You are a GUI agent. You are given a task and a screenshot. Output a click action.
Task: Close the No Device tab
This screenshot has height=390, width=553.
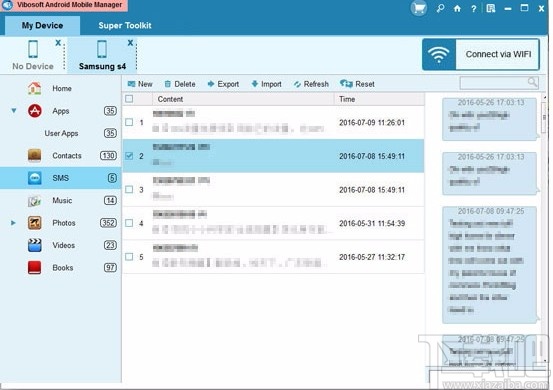click(58, 43)
